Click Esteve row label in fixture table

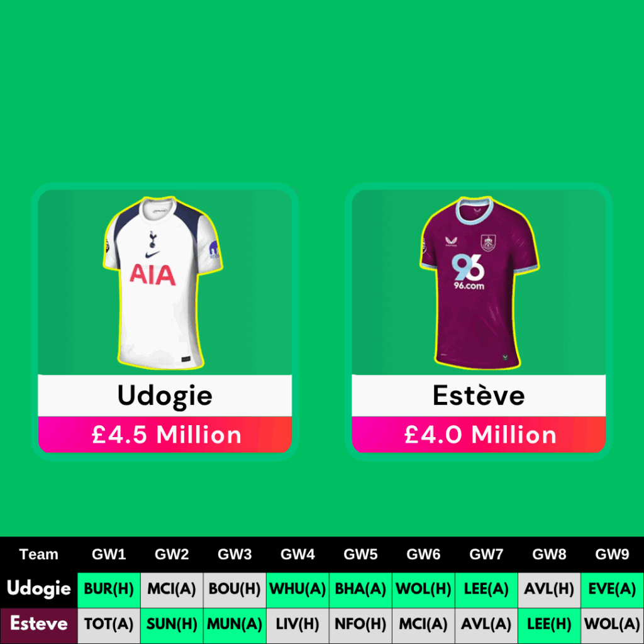[x=38, y=623]
